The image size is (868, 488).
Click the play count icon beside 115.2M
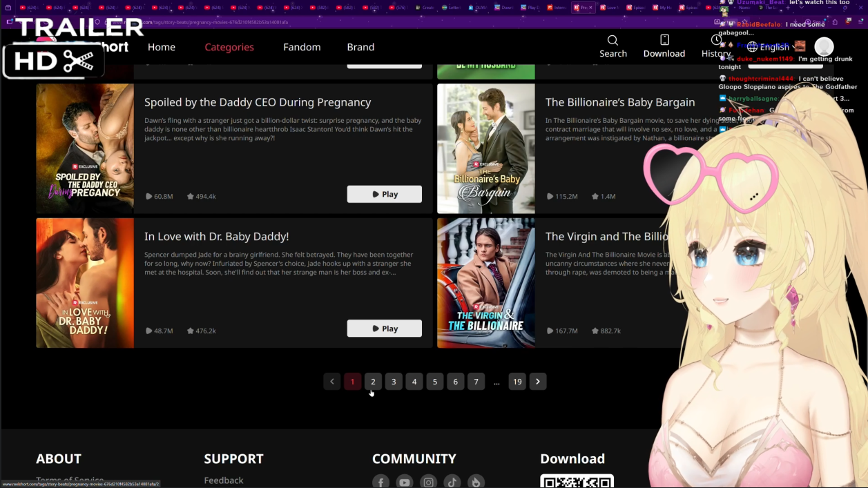(x=550, y=196)
